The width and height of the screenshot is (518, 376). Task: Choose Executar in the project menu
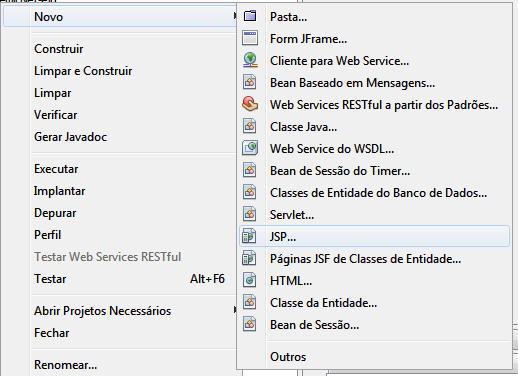56,169
